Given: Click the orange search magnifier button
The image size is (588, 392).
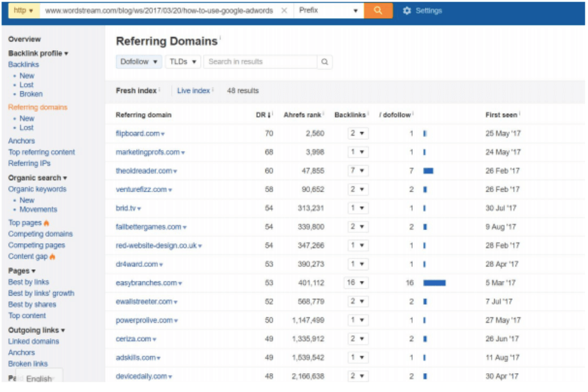Looking at the screenshot, I should (x=378, y=10).
